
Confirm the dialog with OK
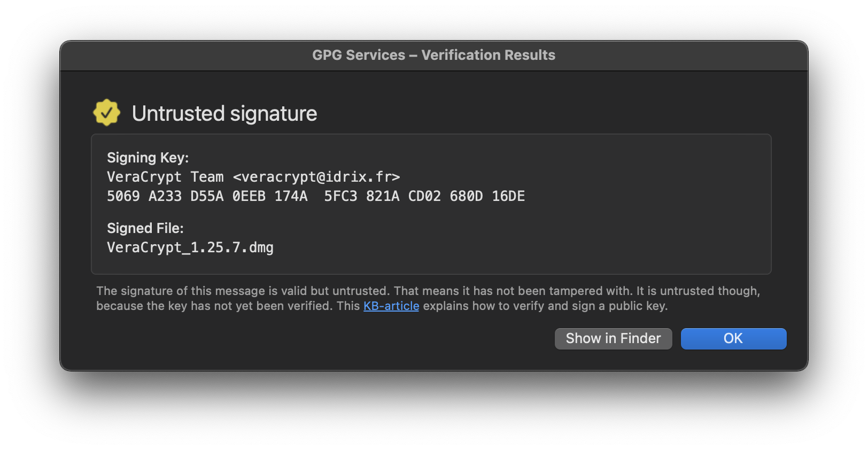(733, 338)
